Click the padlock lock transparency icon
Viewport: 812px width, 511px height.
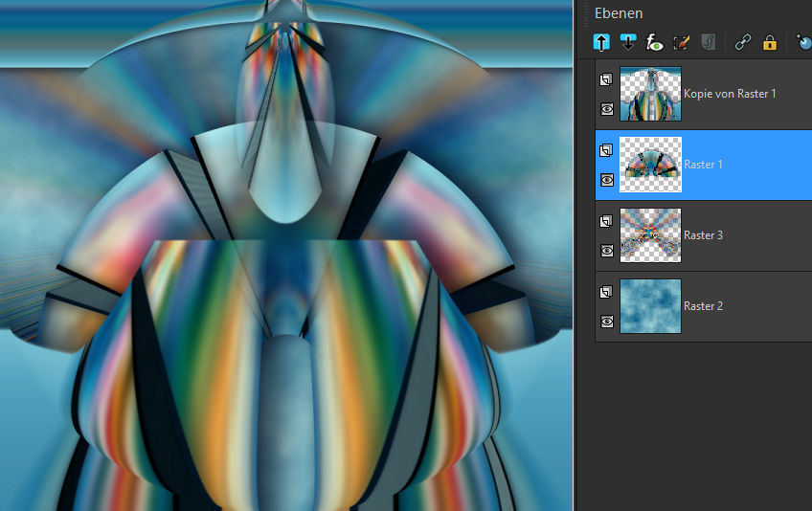pos(769,42)
